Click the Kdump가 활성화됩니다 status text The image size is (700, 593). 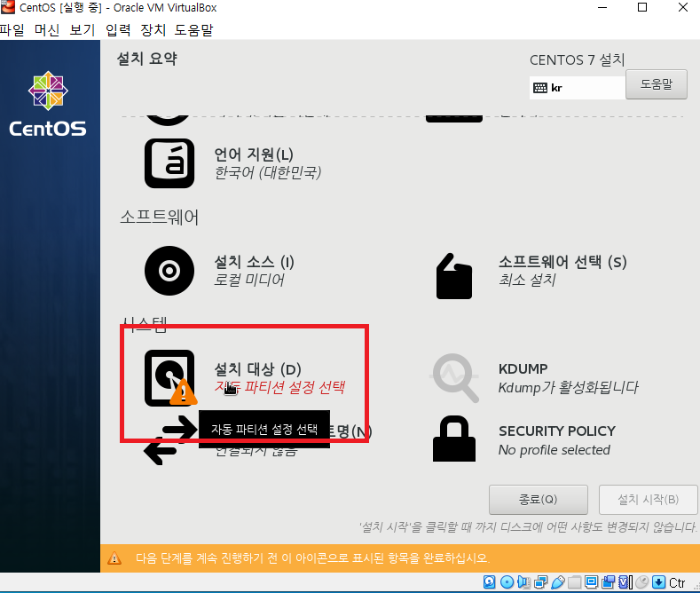[x=569, y=387]
